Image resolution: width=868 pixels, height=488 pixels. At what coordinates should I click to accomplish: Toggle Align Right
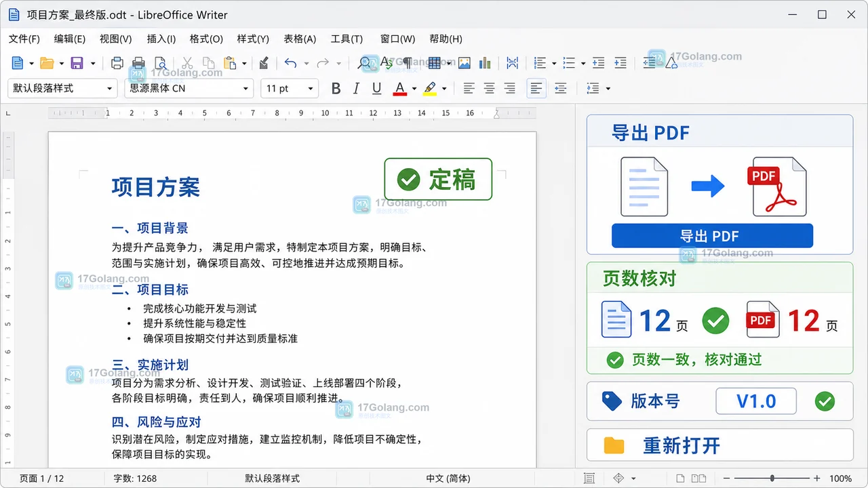pos(509,88)
